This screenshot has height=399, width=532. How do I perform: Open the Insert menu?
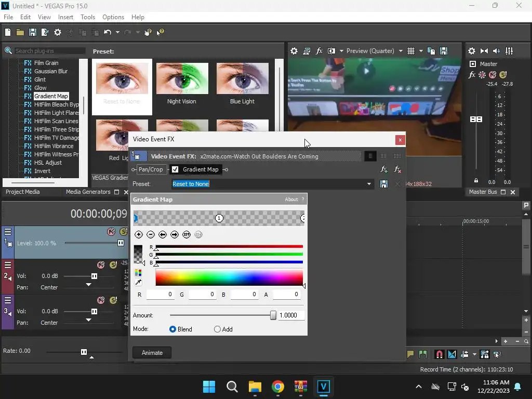(x=65, y=17)
